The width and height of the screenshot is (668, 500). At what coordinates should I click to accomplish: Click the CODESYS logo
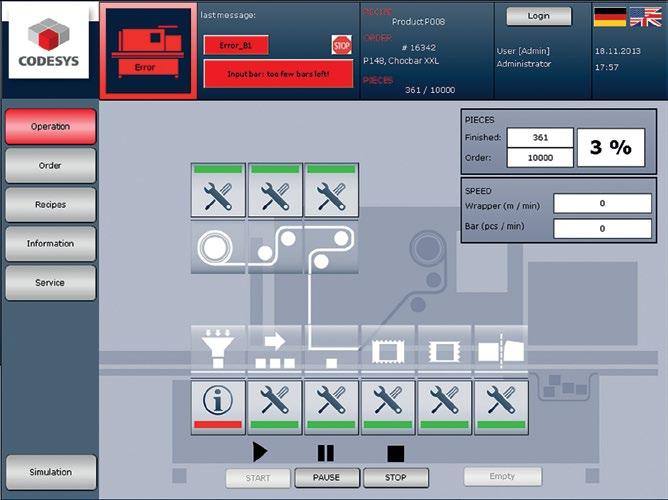coord(49,43)
